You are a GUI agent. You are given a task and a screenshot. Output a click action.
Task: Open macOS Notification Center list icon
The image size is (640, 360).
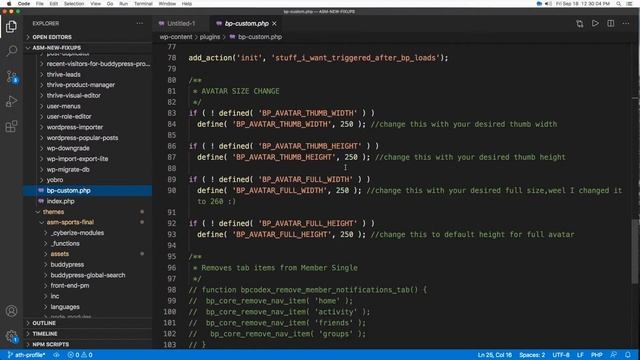pyautogui.click(x=629, y=4)
